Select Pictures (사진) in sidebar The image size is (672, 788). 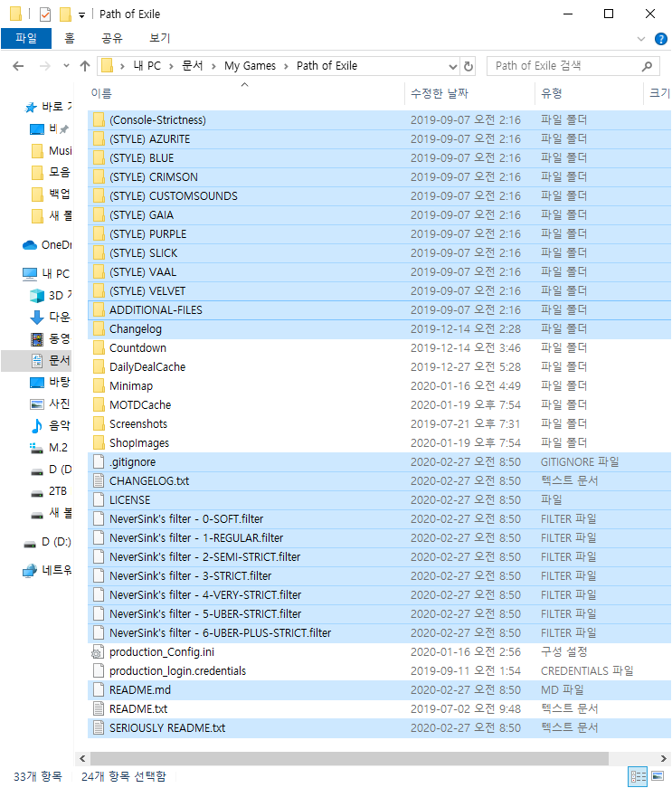(x=51, y=404)
